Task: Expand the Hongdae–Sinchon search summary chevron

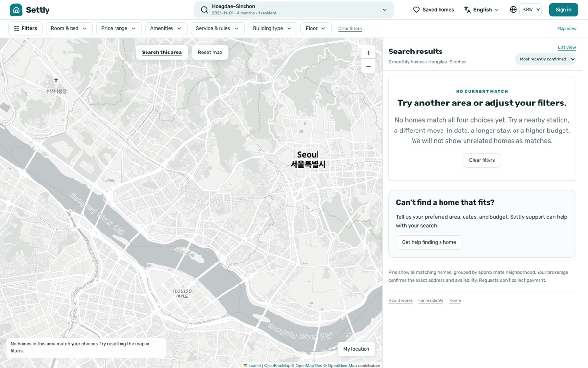Action: pyautogui.click(x=385, y=10)
